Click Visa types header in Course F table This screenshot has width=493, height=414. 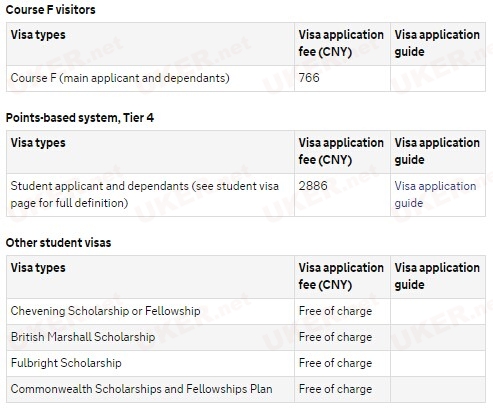[38, 35]
